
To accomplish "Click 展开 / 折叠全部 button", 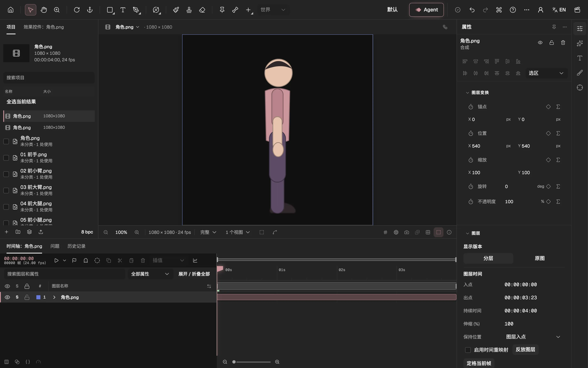I will (194, 274).
